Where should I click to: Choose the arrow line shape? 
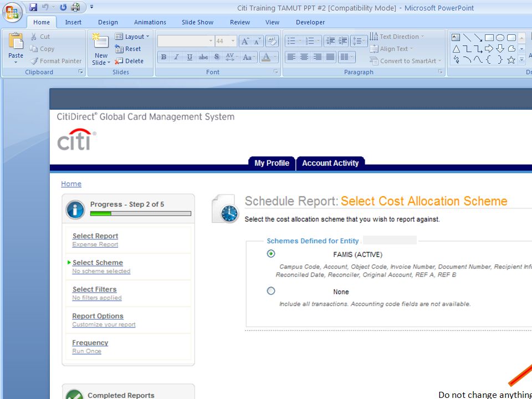click(x=478, y=37)
